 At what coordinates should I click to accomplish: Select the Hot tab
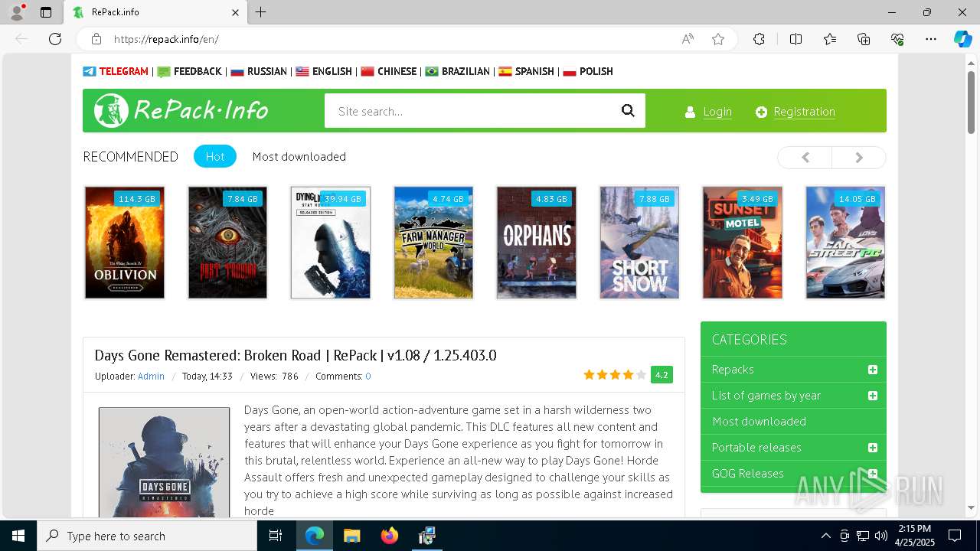[215, 156]
